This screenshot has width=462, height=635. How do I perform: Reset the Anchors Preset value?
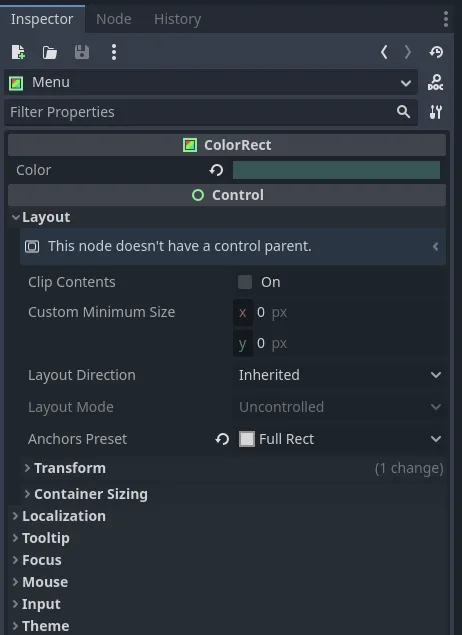click(x=222, y=439)
